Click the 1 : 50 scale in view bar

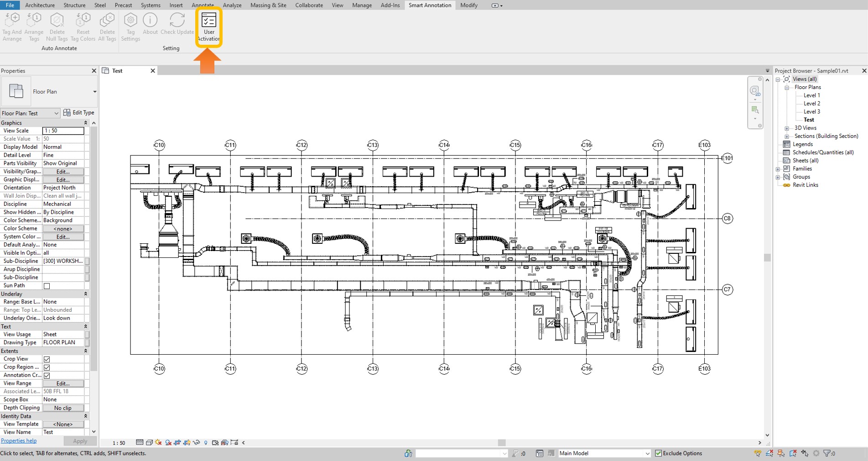119,443
